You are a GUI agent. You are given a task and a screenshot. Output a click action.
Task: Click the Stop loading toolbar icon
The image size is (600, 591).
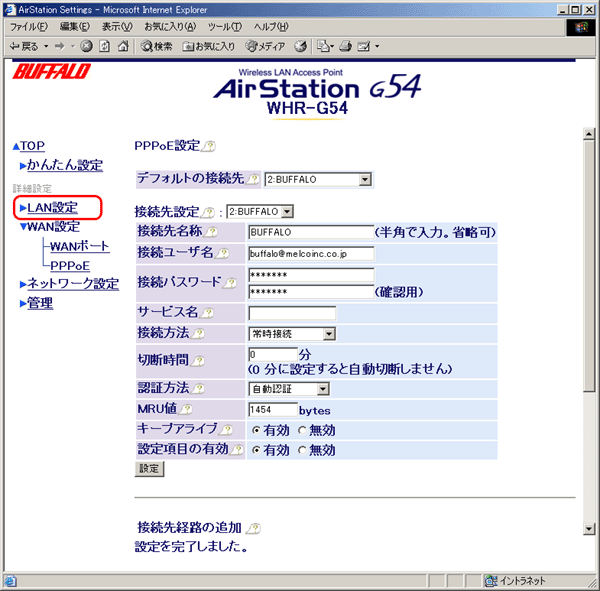click(86, 46)
